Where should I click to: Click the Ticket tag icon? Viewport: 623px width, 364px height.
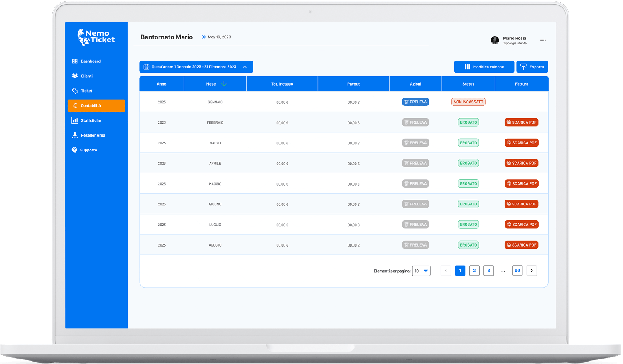[x=75, y=91]
